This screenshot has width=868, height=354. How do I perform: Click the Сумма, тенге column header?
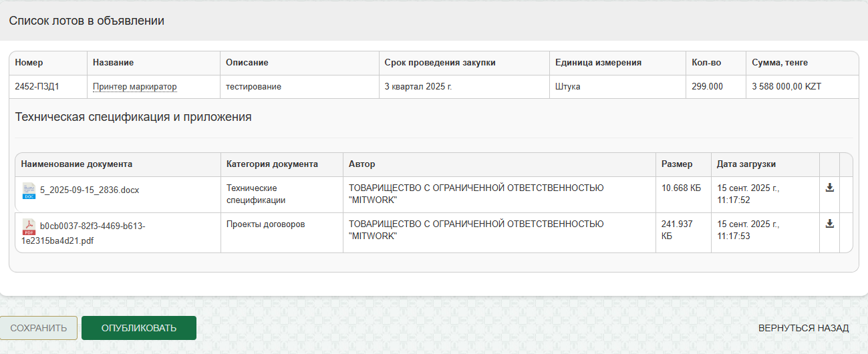[779, 63]
